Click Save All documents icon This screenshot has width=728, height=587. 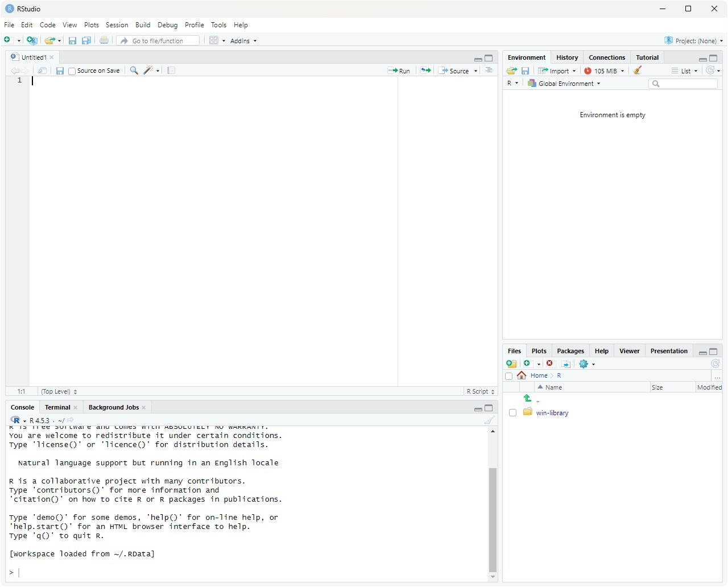coord(86,40)
